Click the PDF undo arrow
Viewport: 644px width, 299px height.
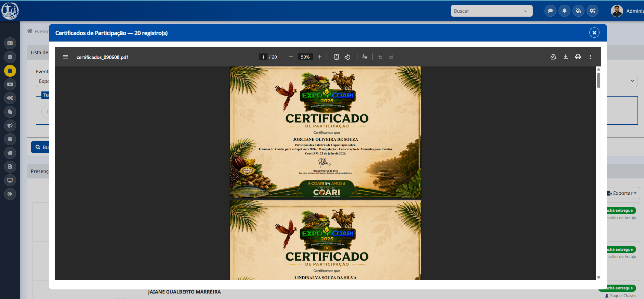coord(380,57)
